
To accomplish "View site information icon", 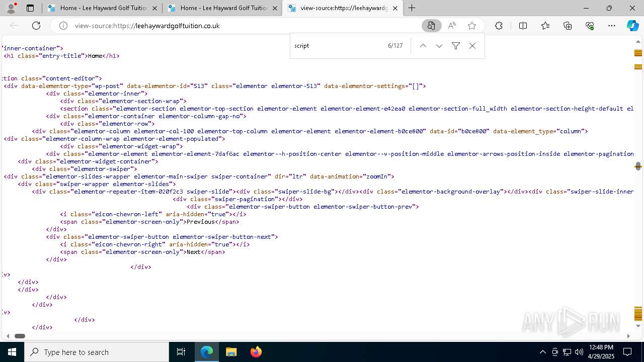I will 63,26.
